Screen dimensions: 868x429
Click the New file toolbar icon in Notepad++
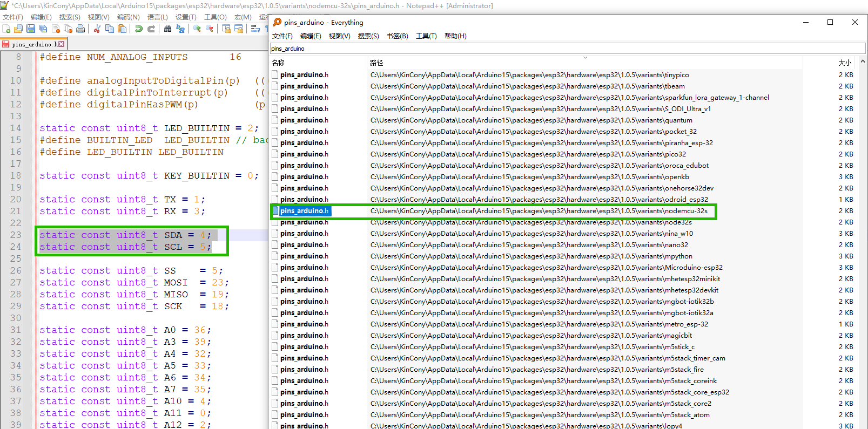click(6, 29)
